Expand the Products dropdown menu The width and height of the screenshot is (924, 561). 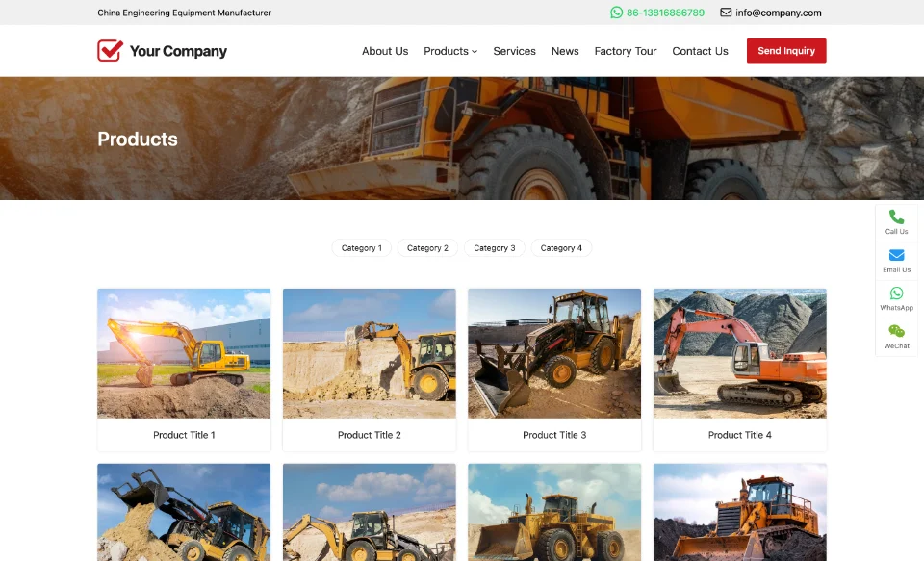click(x=449, y=51)
